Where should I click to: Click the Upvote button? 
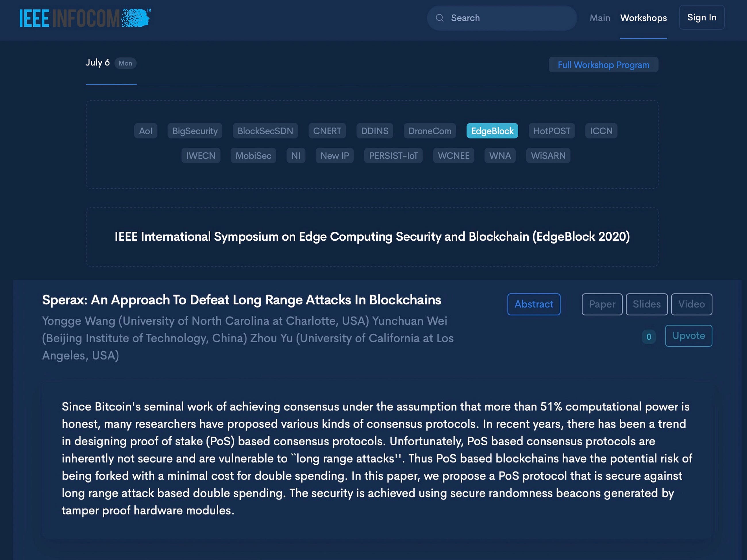click(x=689, y=335)
